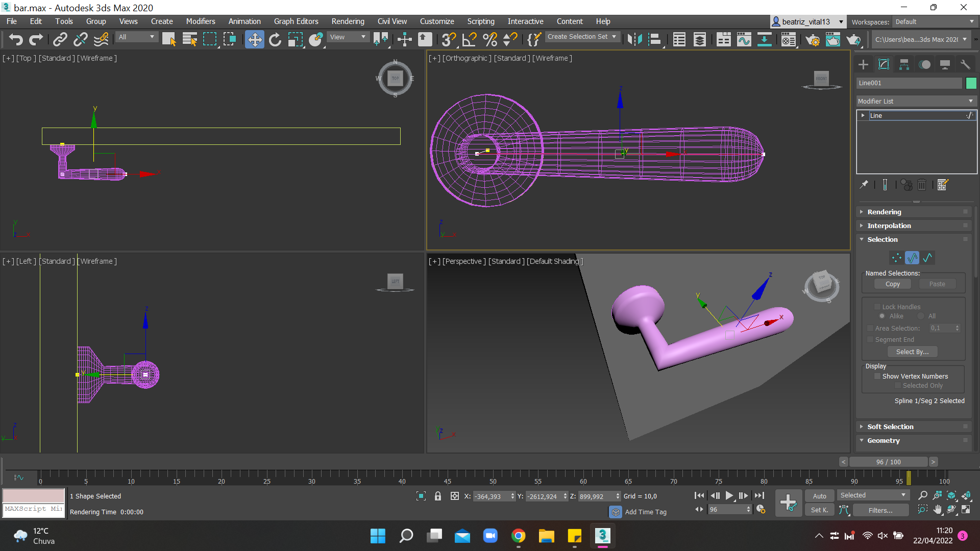Select Vertex sub-object level
The image size is (980, 551).
896,258
